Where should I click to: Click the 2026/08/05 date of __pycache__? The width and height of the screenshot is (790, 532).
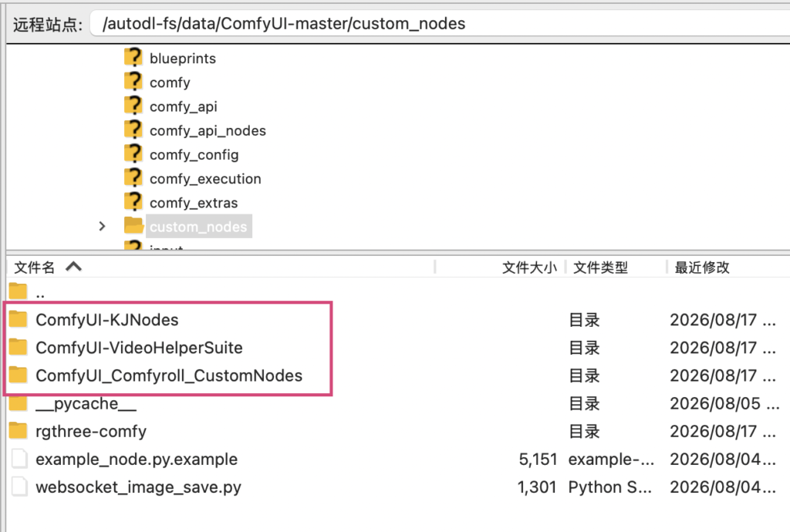click(x=724, y=403)
